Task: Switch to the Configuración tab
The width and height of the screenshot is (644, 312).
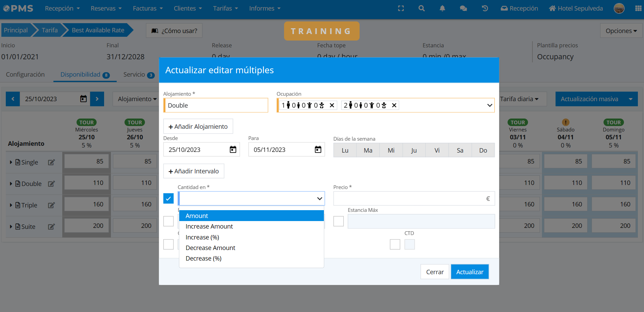Action: tap(25, 74)
